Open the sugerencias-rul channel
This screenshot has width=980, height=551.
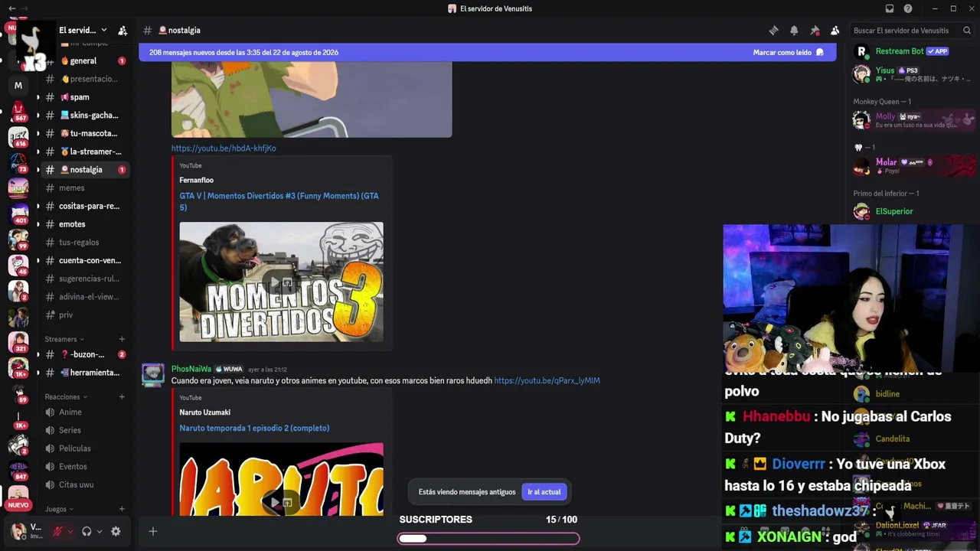85,279
